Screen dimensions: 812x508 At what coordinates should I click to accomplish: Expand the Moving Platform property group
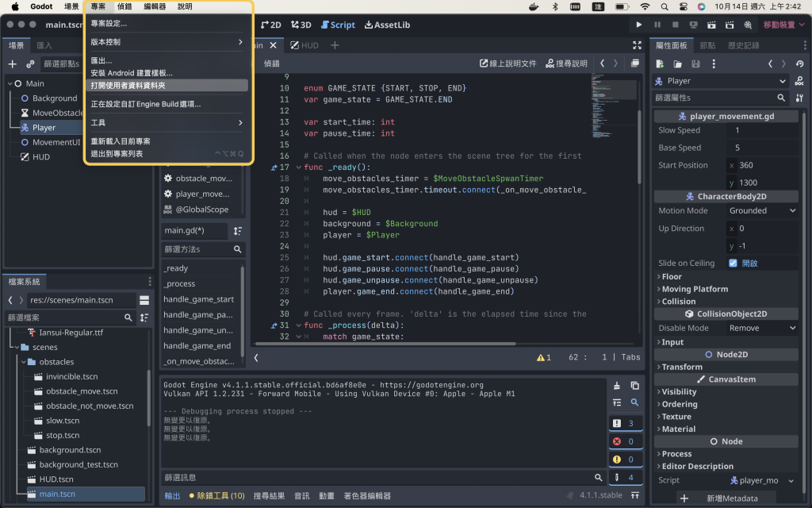click(695, 289)
